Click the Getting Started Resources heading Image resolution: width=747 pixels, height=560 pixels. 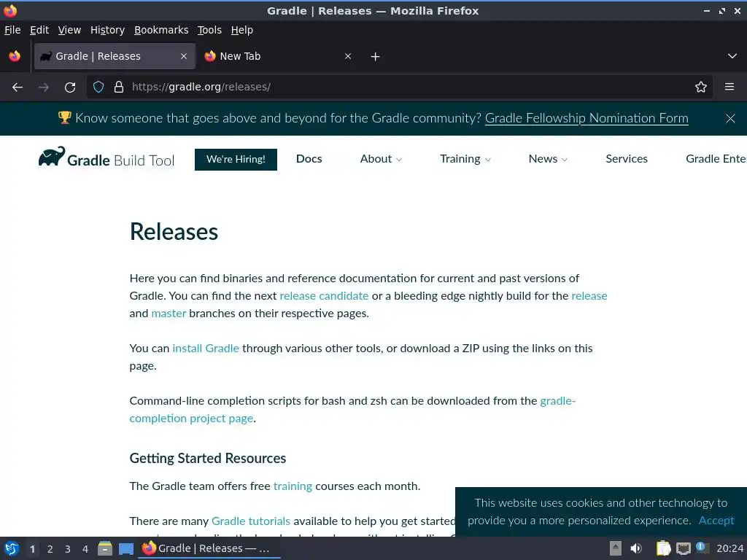(x=208, y=458)
